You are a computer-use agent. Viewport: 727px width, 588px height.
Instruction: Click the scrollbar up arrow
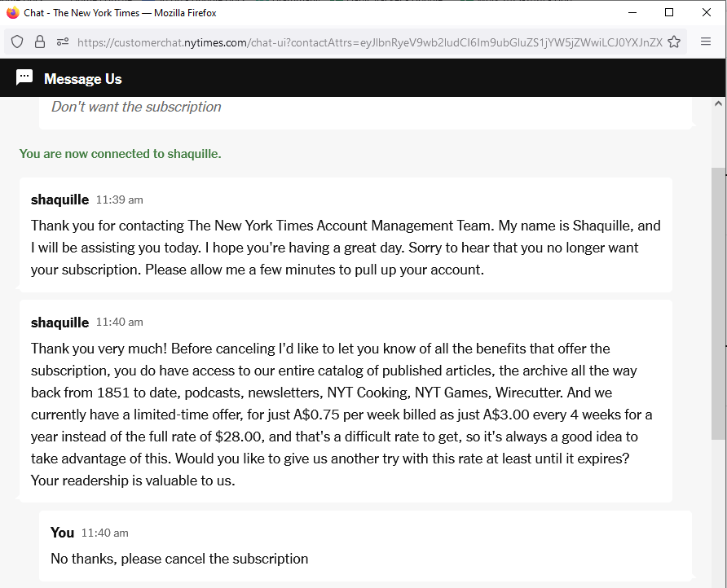click(718, 104)
